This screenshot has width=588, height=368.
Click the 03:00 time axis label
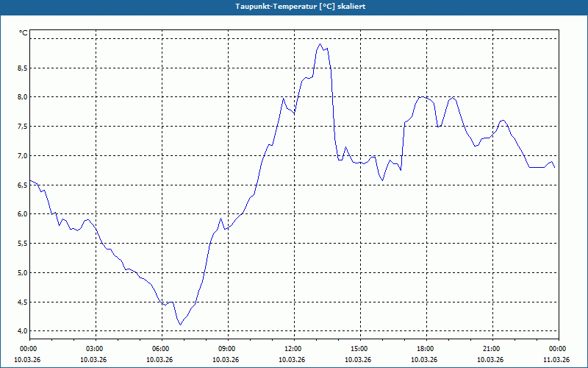pyautogui.click(x=96, y=349)
